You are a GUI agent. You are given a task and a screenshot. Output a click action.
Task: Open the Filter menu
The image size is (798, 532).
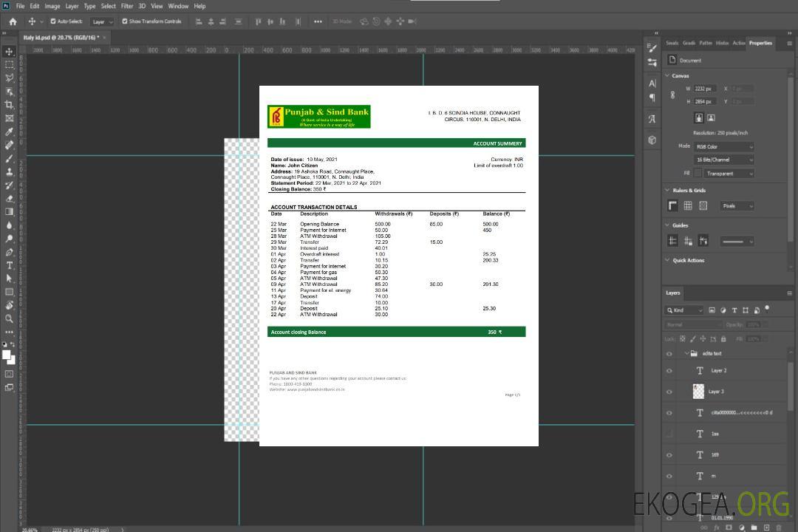tap(127, 6)
